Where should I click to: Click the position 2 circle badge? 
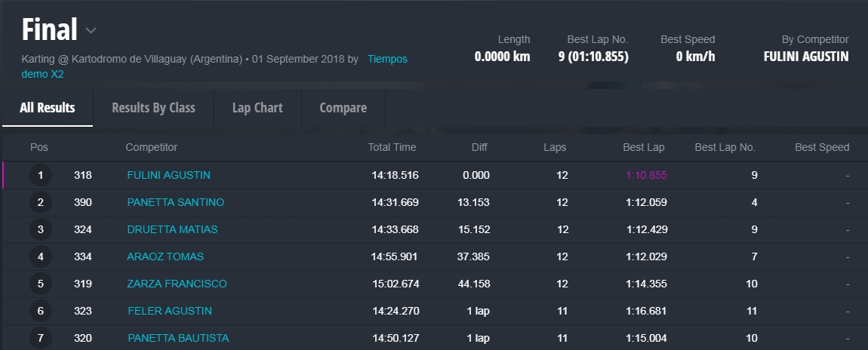click(x=40, y=202)
